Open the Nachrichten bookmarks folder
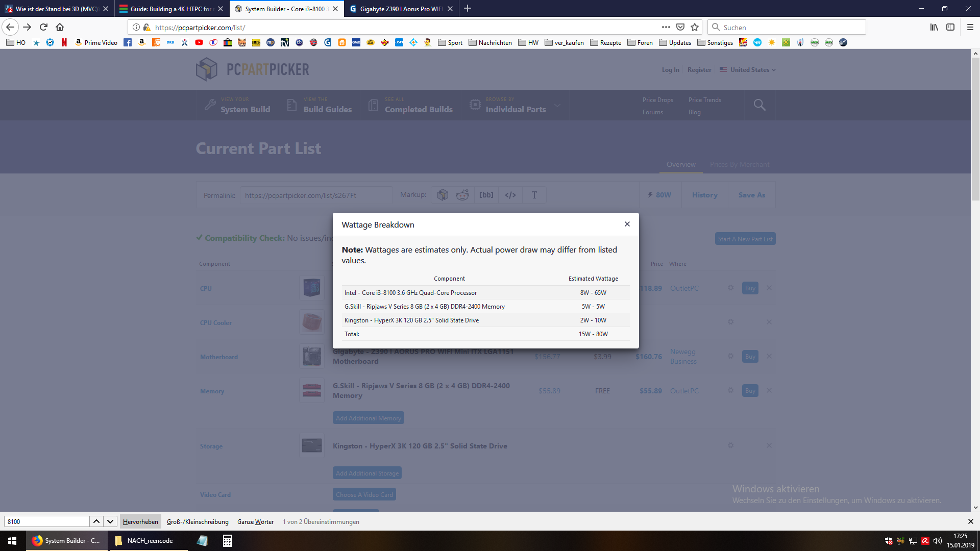 tap(490, 42)
